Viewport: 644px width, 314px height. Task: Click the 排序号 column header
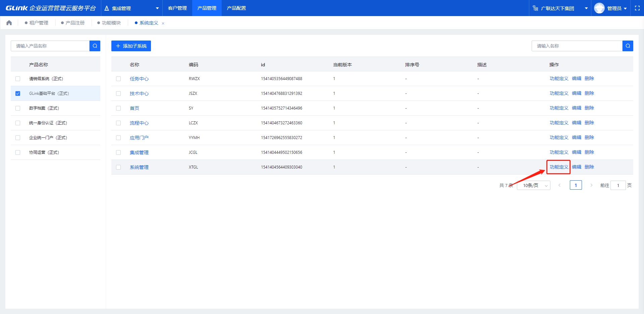(412, 65)
